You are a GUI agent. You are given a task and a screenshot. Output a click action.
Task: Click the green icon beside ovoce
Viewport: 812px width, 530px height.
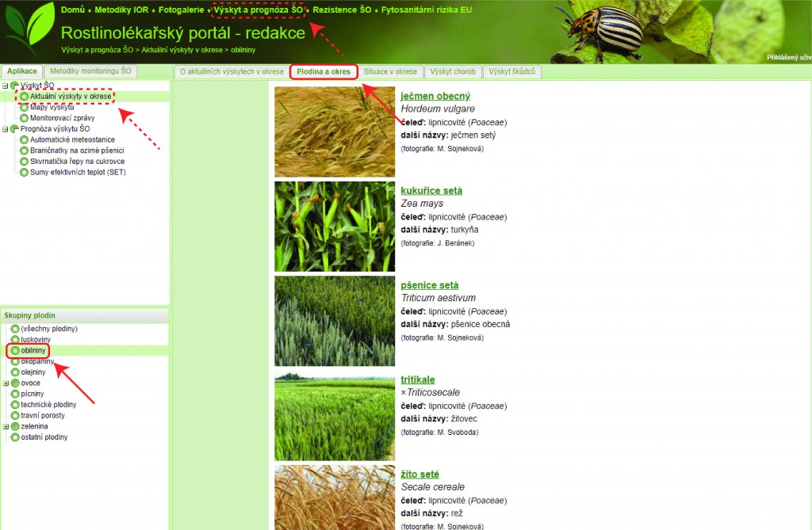tap(15, 383)
